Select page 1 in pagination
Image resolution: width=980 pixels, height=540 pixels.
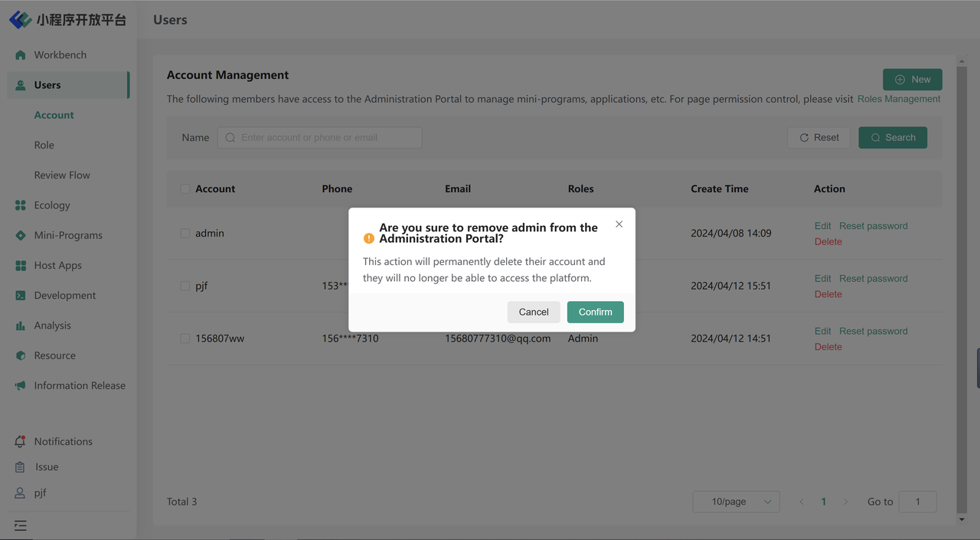click(x=824, y=502)
